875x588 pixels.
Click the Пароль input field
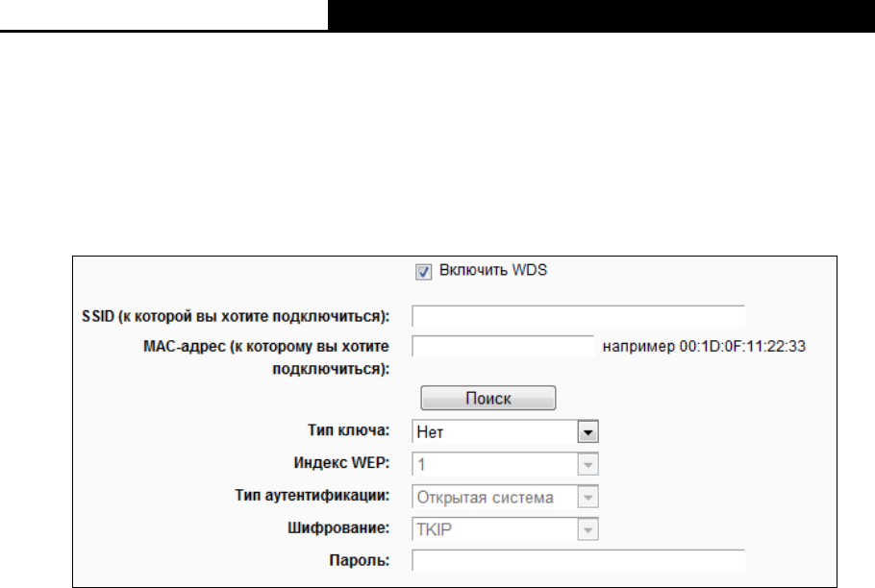[578, 560]
